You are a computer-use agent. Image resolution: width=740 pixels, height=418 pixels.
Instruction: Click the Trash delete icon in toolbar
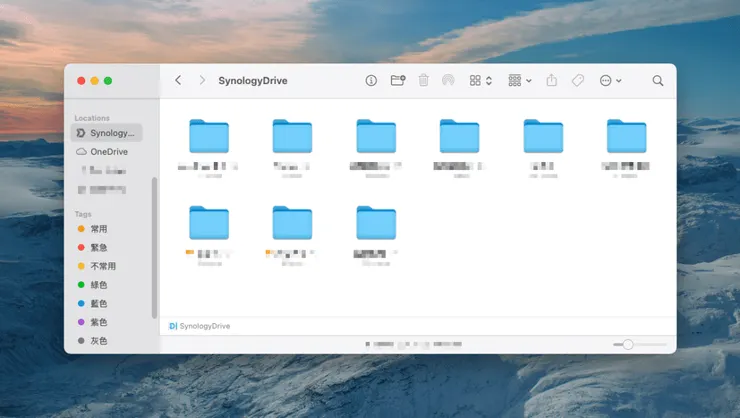point(423,81)
